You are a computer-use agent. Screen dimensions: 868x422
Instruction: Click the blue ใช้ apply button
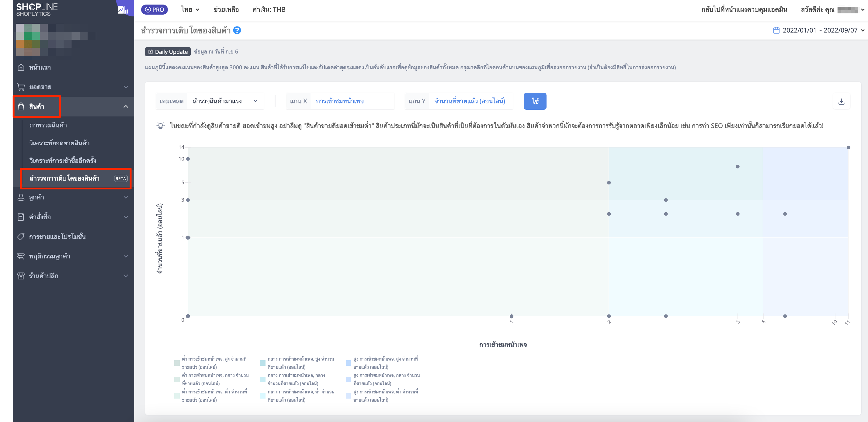pyautogui.click(x=535, y=101)
